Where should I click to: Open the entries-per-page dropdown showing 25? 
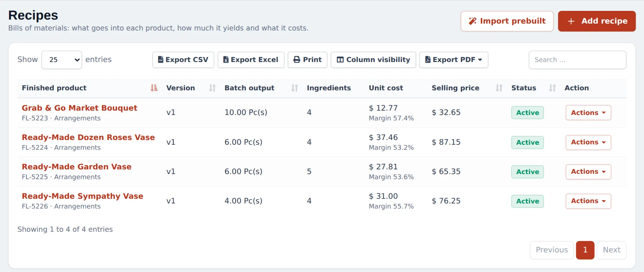[x=62, y=60]
